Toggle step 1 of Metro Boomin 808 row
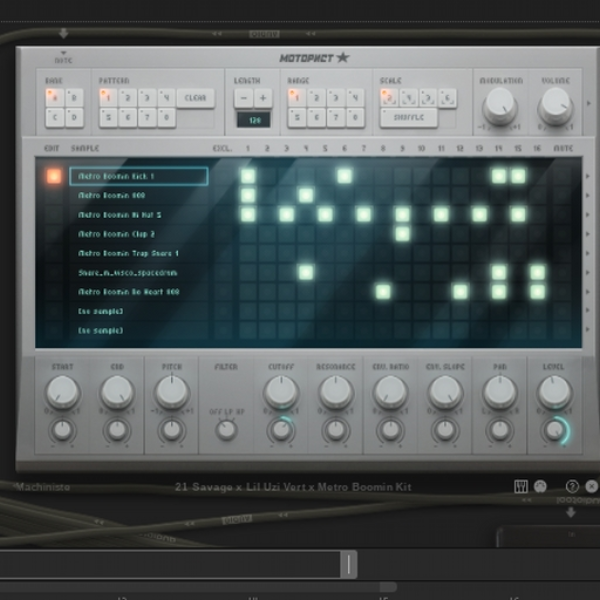600x600 pixels. tap(248, 196)
